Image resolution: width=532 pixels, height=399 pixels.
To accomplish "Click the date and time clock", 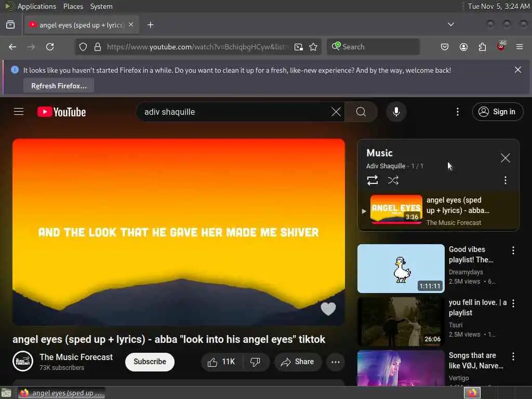I will pos(498,6).
